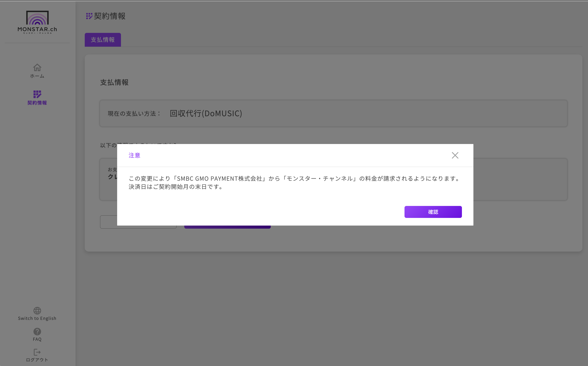The width and height of the screenshot is (588, 366).
Task: Click the 決済日はご契約開始月の末日です text
Action: [x=176, y=187]
